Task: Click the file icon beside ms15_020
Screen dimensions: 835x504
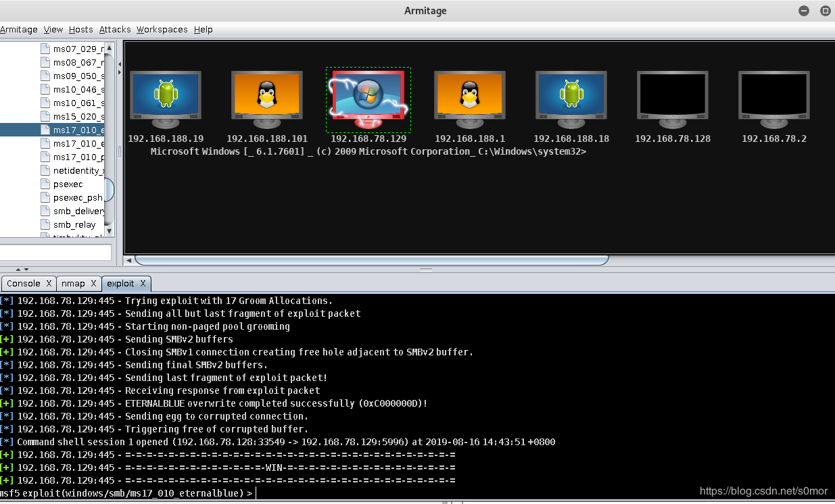Action: [x=45, y=116]
